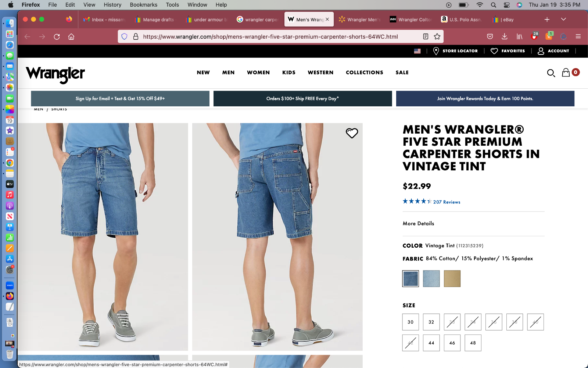Go back to previous page
588x368 pixels.
point(27,36)
